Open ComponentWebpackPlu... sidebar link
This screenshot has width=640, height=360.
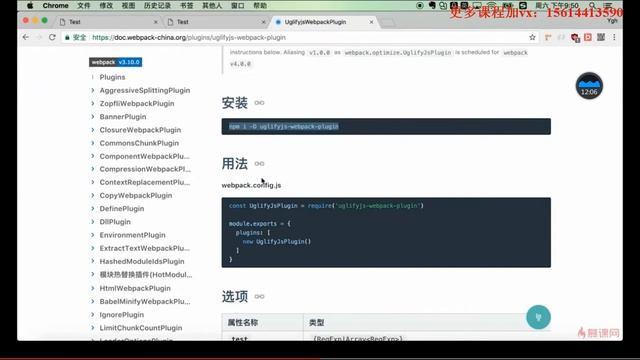(144, 156)
